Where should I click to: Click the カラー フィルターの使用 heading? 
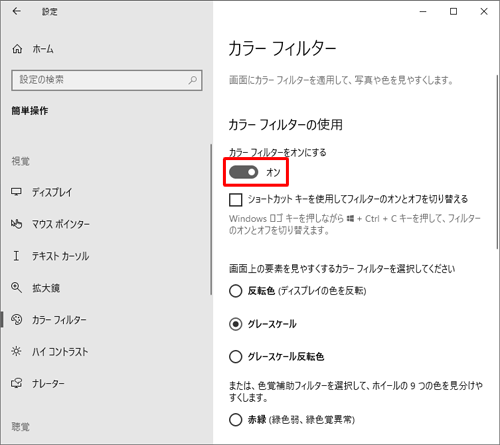pyautogui.click(x=286, y=125)
